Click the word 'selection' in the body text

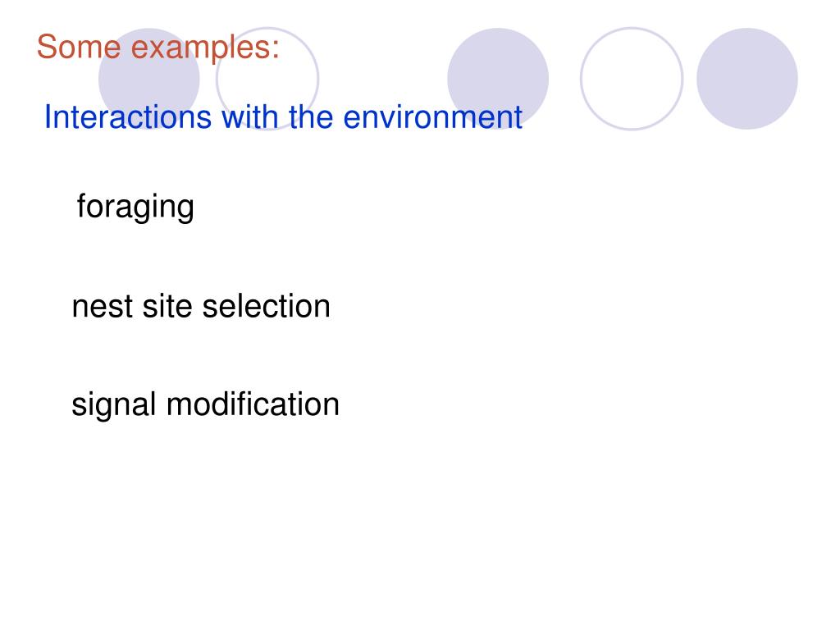[267, 307]
